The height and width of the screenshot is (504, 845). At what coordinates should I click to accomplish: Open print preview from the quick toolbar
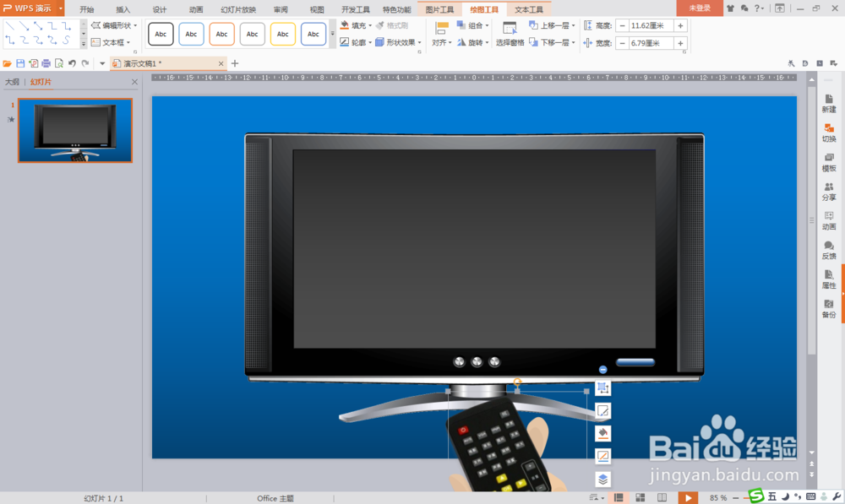(59, 63)
